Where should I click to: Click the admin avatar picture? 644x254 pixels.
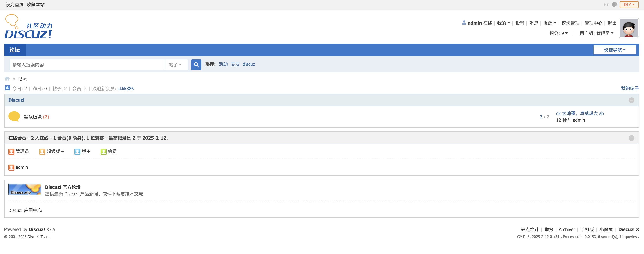click(x=628, y=28)
